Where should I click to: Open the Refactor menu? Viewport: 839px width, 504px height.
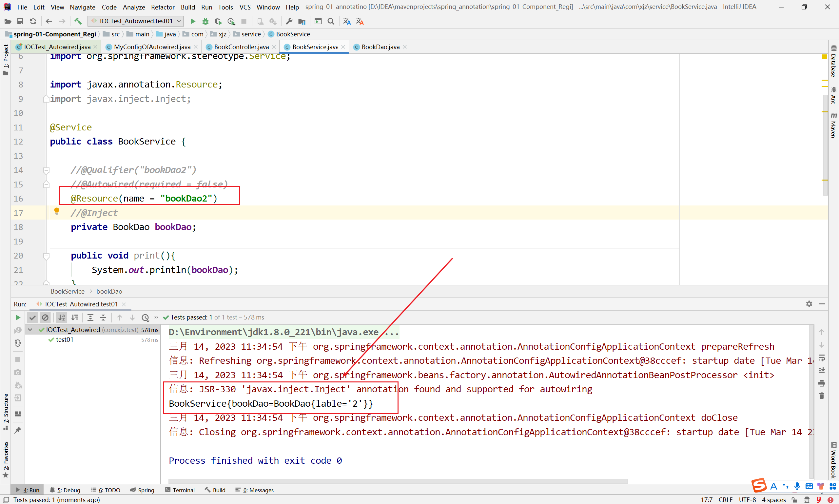coord(163,7)
